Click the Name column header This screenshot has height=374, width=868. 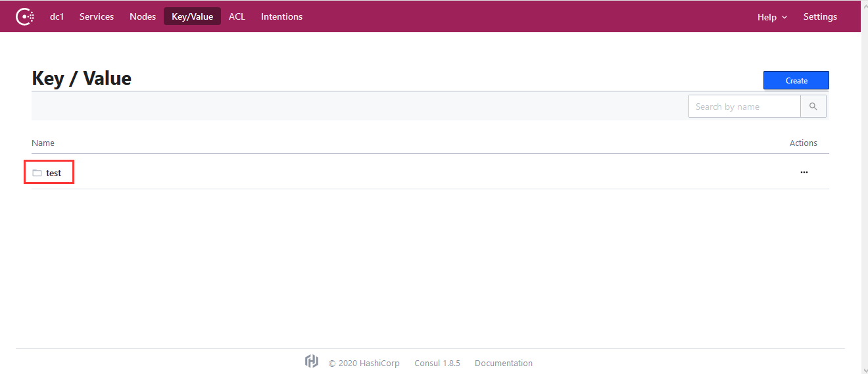(x=43, y=143)
